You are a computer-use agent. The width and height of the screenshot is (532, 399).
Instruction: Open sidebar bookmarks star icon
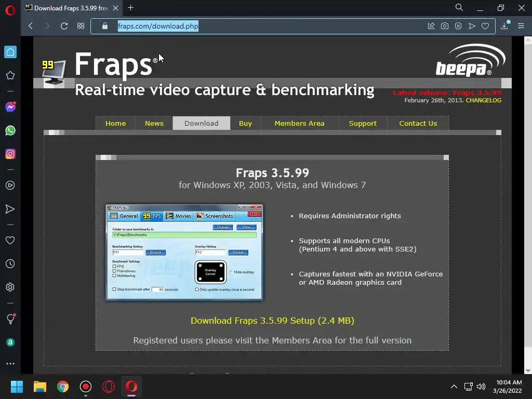(x=10, y=75)
